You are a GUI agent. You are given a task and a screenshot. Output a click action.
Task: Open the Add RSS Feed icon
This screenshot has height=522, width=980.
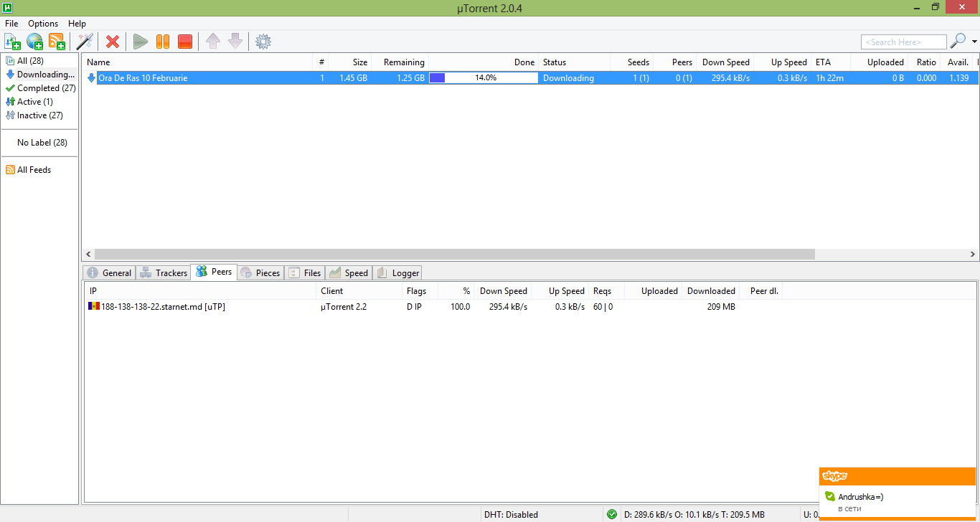57,42
